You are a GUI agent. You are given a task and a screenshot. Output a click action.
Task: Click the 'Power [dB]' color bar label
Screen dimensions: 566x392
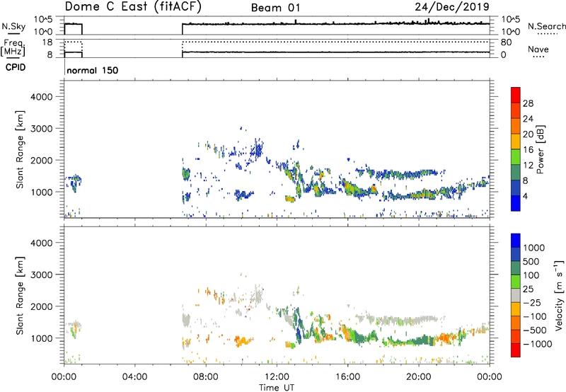[540, 149]
